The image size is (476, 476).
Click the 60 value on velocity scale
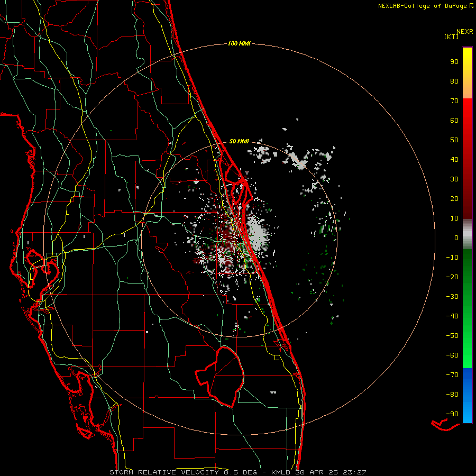pyautogui.click(x=454, y=120)
